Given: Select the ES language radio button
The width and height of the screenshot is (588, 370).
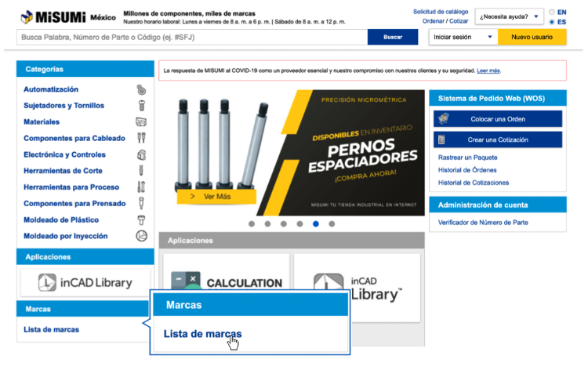Looking at the screenshot, I should coord(552,22).
